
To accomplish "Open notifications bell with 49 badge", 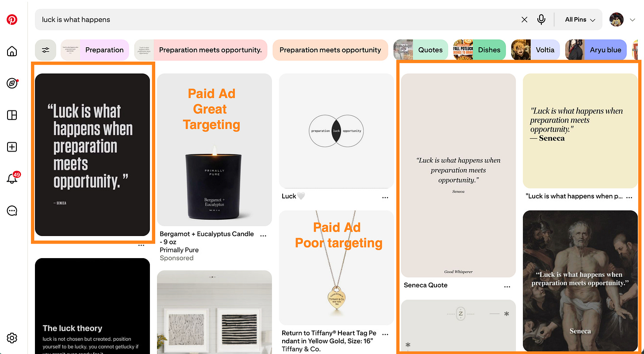I will click(13, 179).
